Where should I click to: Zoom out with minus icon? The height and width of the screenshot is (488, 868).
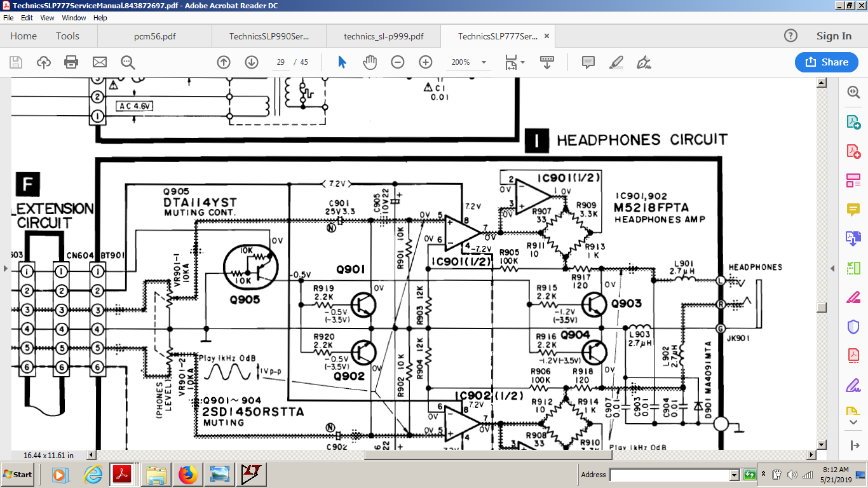tap(398, 62)
